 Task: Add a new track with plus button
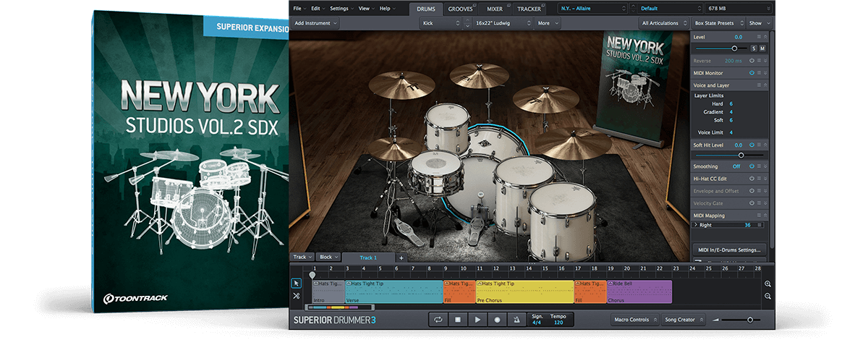tap(401, 258)
